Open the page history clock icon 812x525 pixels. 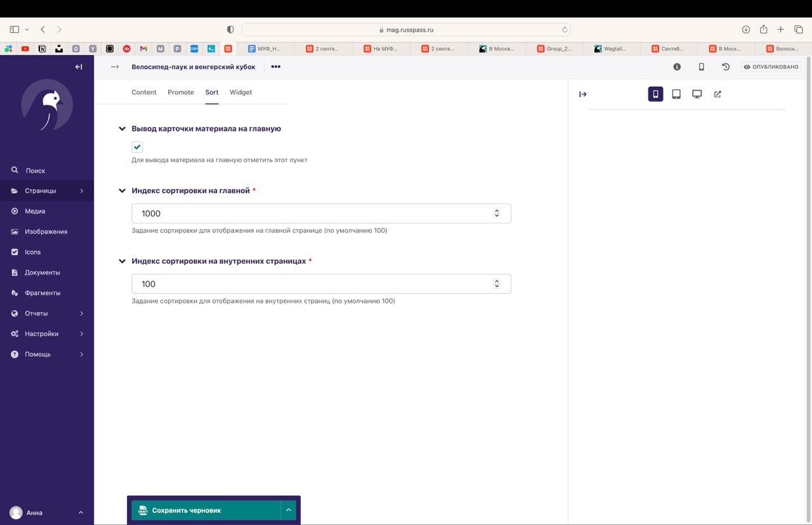[726, 67]
